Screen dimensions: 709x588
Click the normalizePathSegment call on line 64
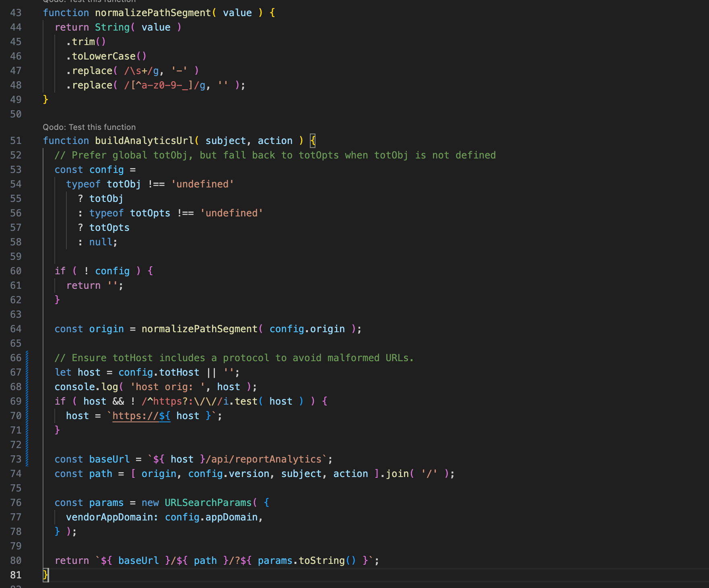pyautogui.click(x=199, y=329)
